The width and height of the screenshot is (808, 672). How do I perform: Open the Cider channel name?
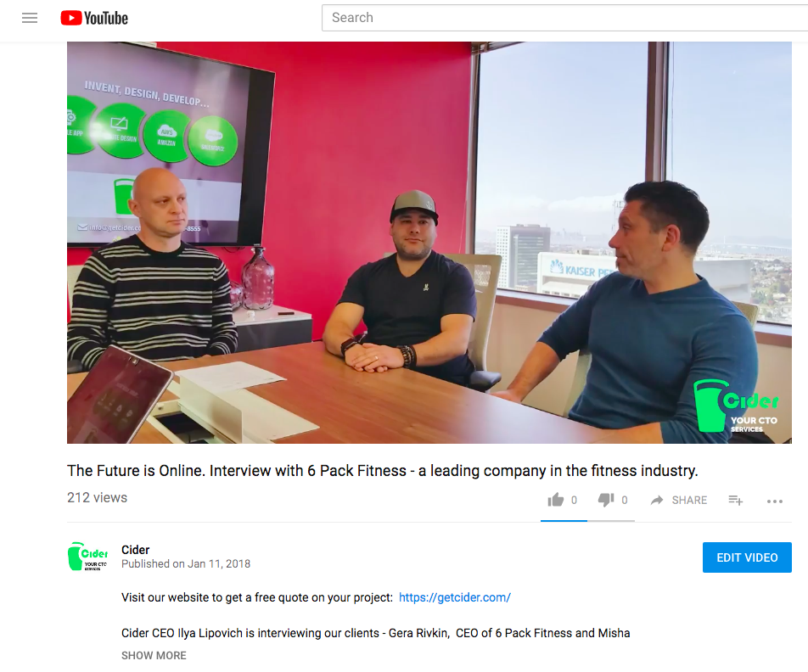click(136, 550)
